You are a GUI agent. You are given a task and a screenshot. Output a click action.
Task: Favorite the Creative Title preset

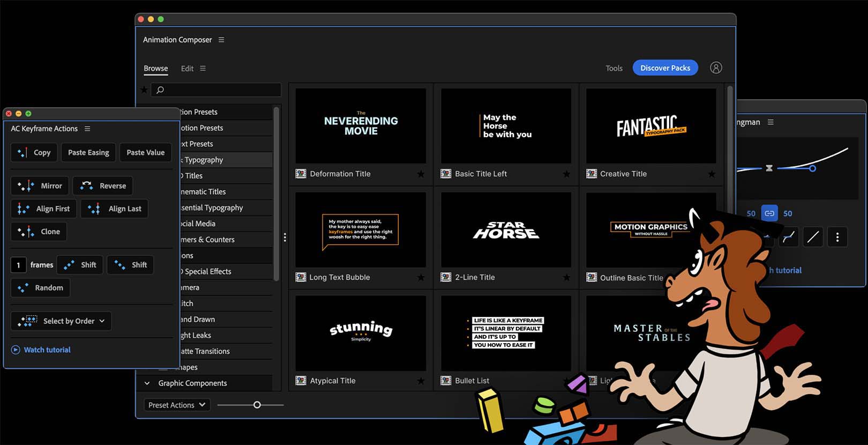coord(712,174)
